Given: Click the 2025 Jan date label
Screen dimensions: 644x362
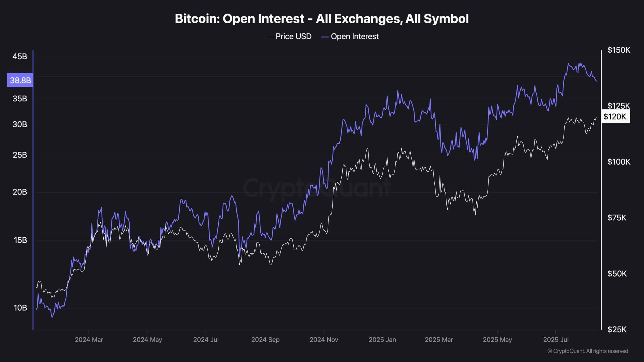Looking at the screenshot, I should coord(382,340).
